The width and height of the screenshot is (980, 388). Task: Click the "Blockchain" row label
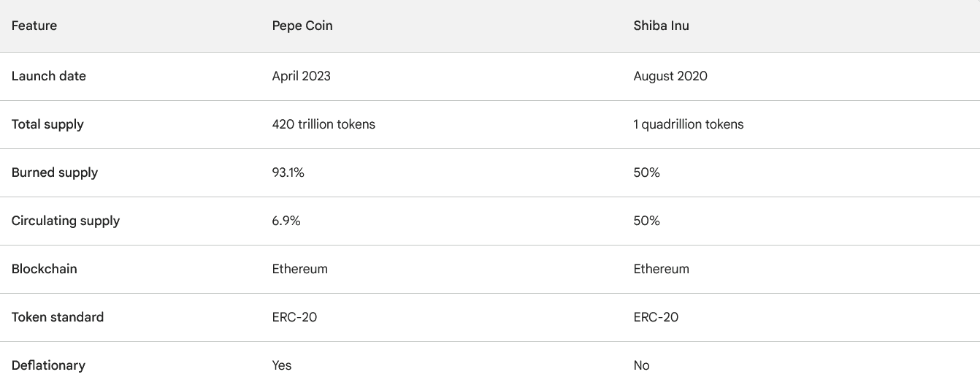point(45,269)
